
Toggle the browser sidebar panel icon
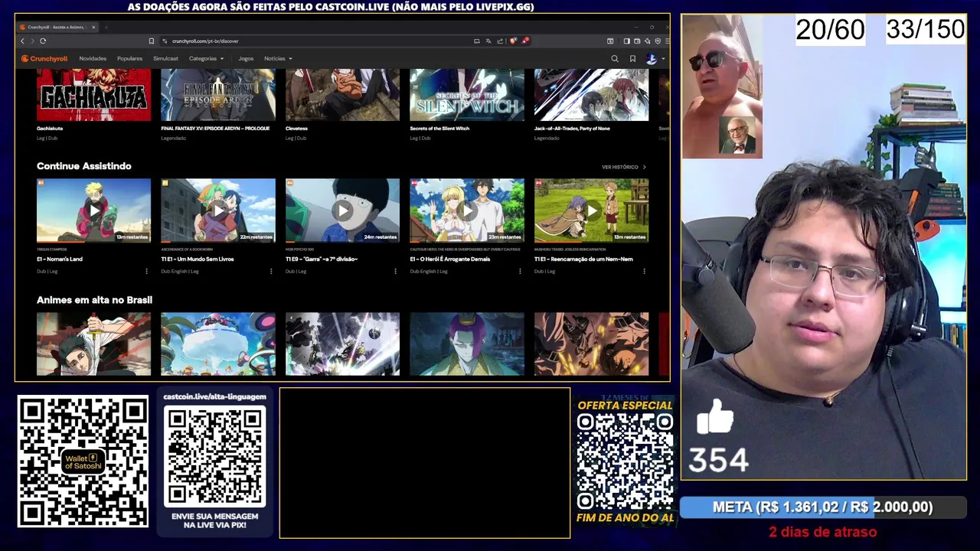pos(626,41)
